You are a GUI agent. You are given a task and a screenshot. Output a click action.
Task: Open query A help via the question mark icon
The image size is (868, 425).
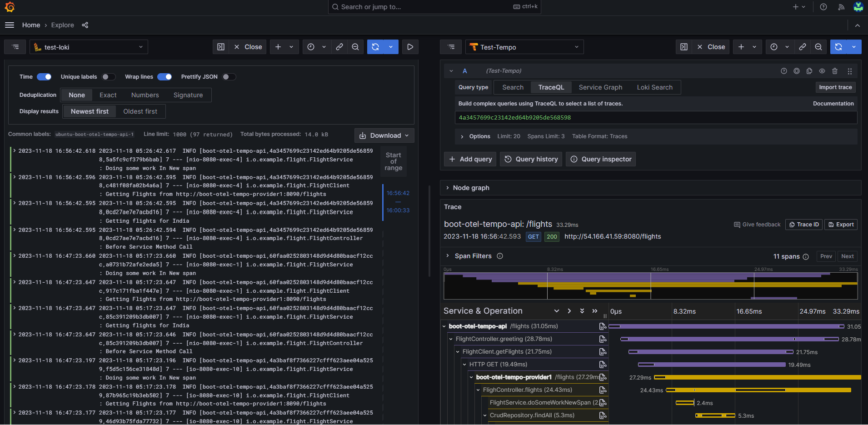pyautogui.click(x=783, y=71)
